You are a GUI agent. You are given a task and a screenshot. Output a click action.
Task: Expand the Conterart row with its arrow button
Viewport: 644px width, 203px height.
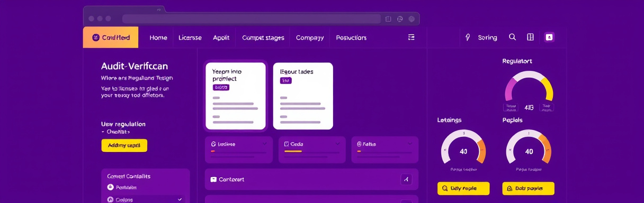tap(406, 179)
